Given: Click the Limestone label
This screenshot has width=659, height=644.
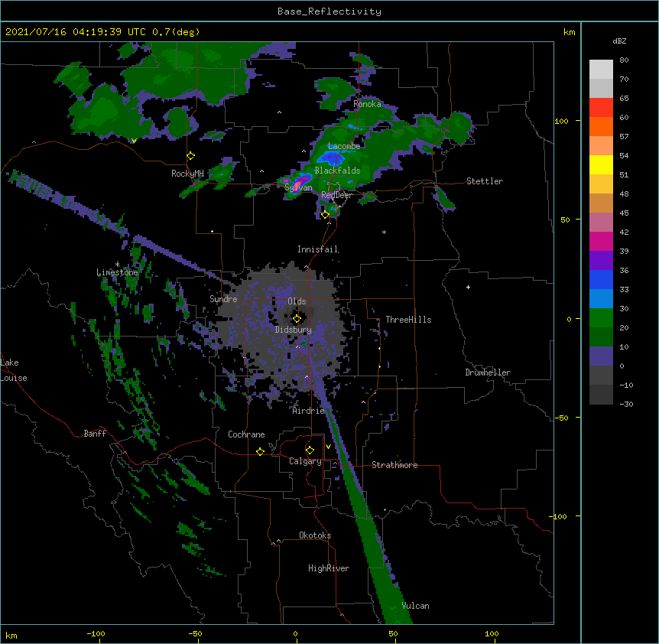Looking at the screenshot, I should coord(117,272).
